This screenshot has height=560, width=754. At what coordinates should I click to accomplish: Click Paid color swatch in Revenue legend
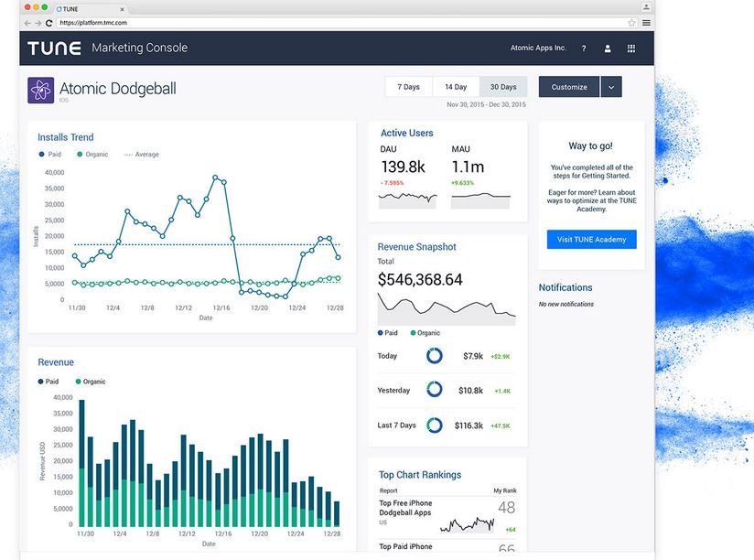(x=41, y=381)
